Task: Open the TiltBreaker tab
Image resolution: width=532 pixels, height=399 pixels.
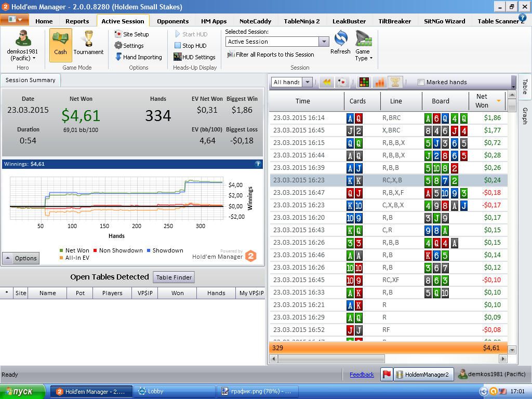Action: coord(395,21)
